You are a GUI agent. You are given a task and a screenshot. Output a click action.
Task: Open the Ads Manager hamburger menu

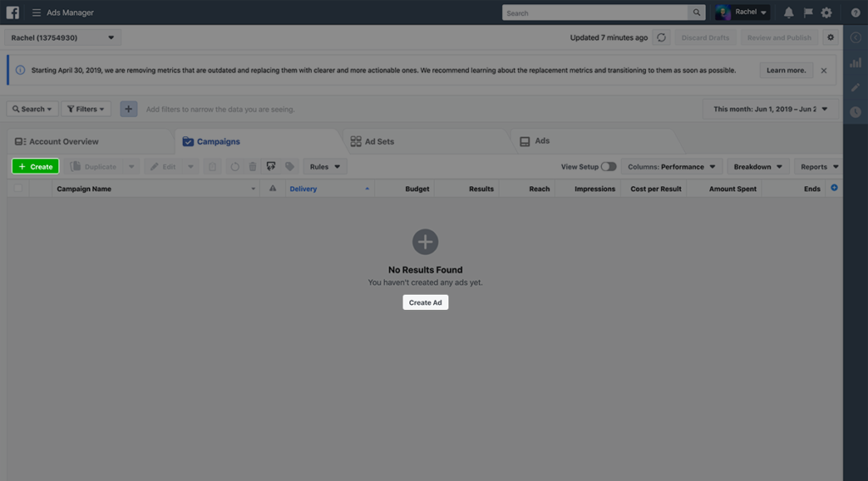click(x=36, y=13)
